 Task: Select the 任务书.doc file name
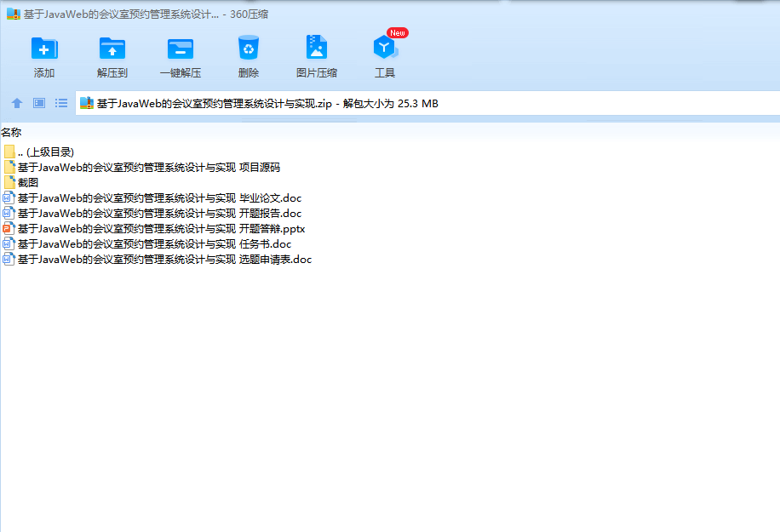click(154, 244)
